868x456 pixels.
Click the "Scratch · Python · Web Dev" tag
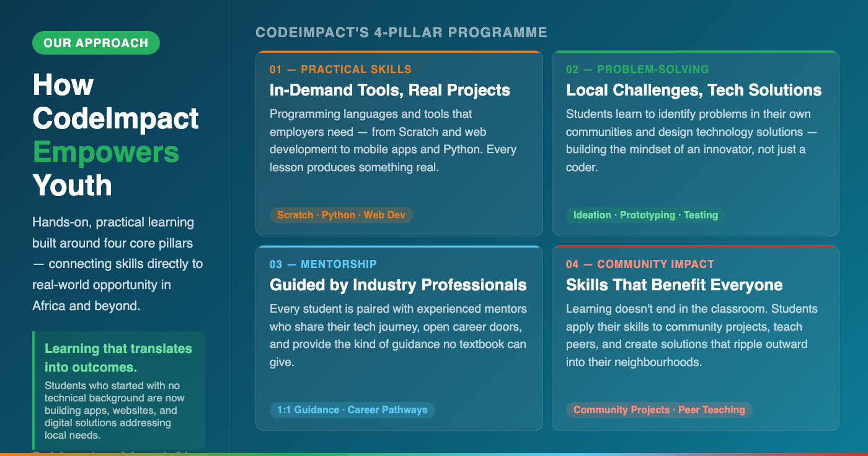(341, 215)
